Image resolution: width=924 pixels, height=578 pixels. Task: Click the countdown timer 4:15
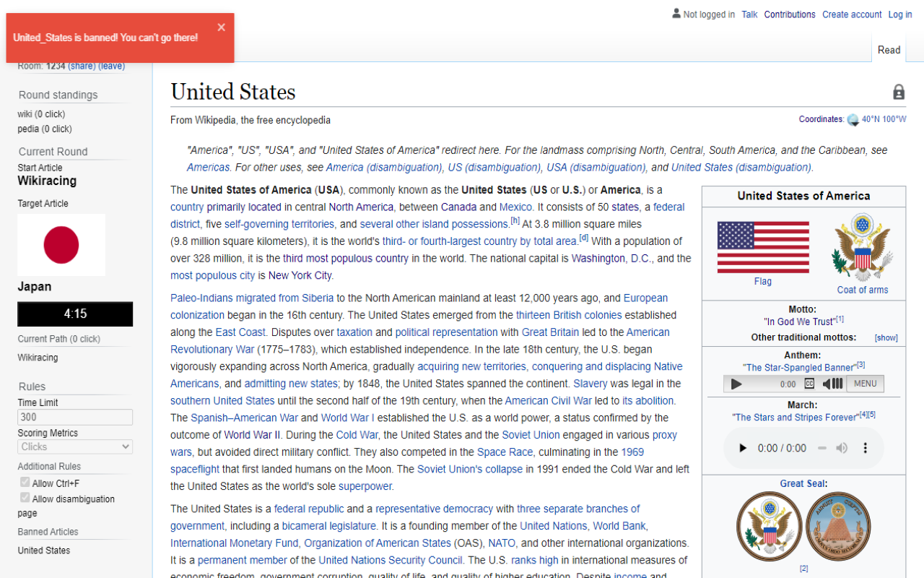tap(75, 314)
